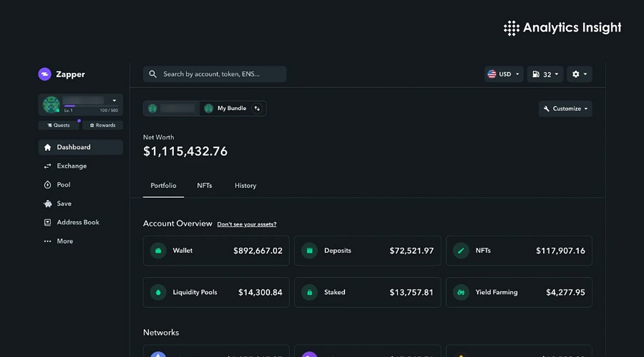Click the search by account input field

tap(214, 74)
